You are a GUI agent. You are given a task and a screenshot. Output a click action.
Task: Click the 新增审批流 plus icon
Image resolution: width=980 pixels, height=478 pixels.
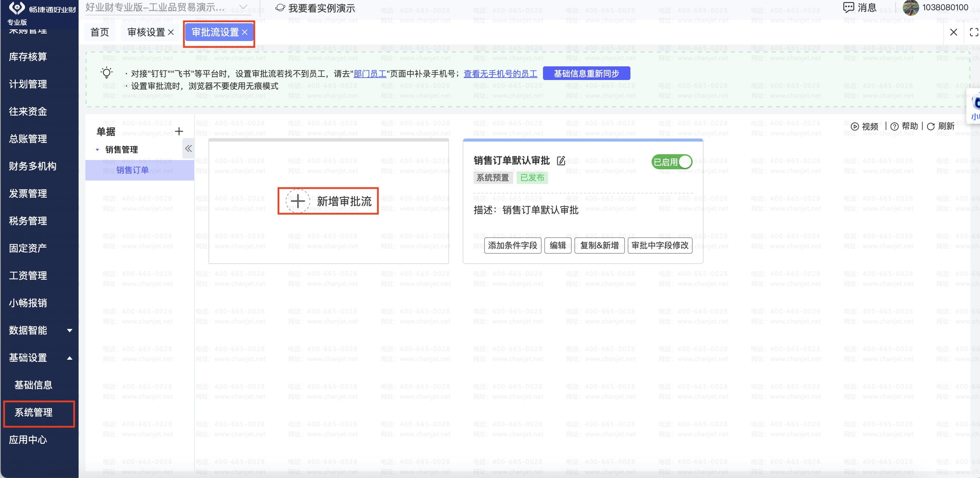point(298,201)
